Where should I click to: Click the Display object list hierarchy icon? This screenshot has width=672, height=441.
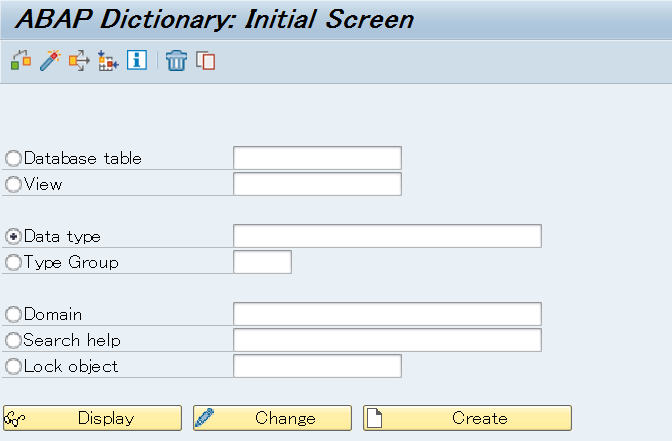(108, 60)
